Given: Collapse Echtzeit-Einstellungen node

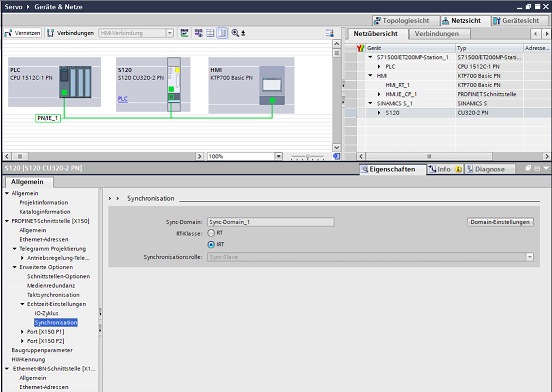Looking at the screenshot, I should tap(23, 304).
